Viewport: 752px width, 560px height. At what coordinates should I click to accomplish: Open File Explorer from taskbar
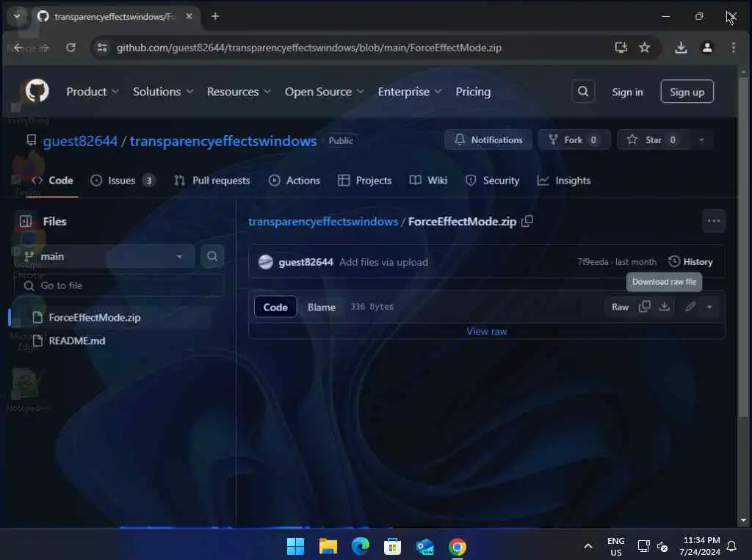coord(328,547)
